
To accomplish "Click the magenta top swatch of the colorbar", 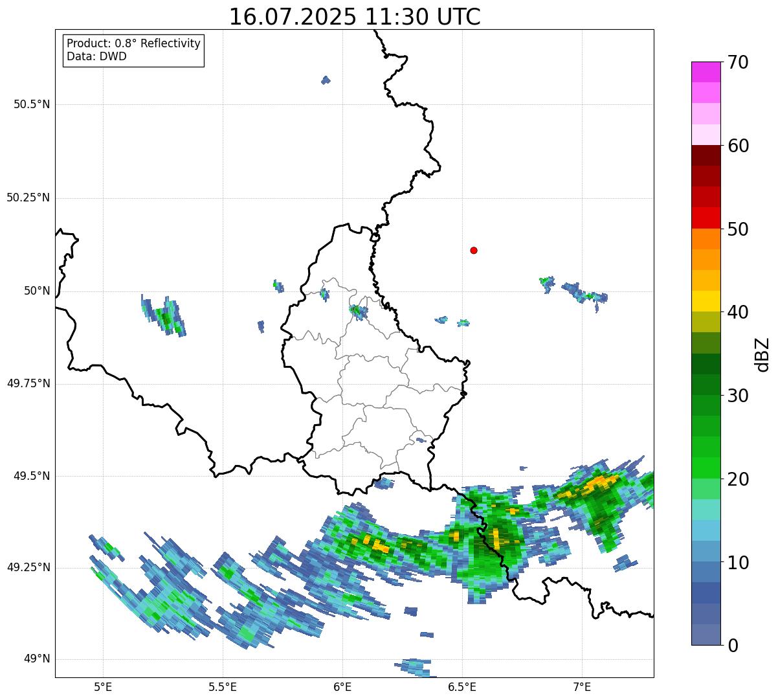I will [x=706, y=72].
